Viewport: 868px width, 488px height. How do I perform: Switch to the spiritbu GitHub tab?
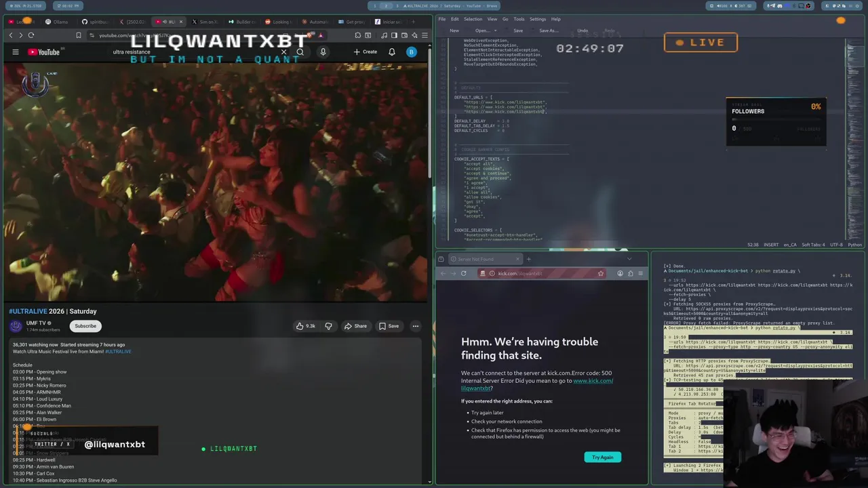(95, 22)
